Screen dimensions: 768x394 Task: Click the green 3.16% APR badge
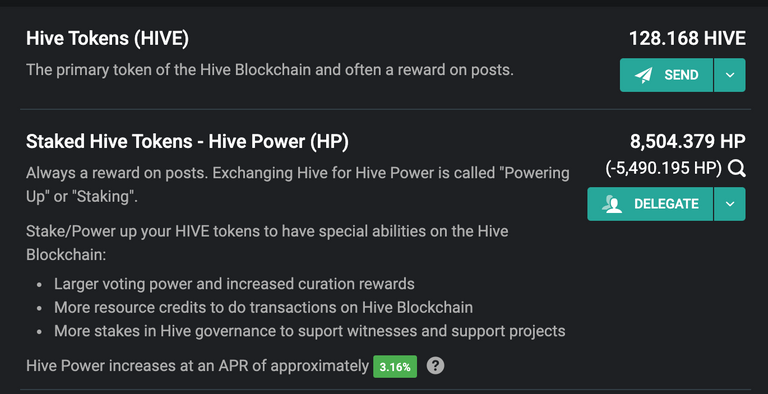(x=395, y=367)
